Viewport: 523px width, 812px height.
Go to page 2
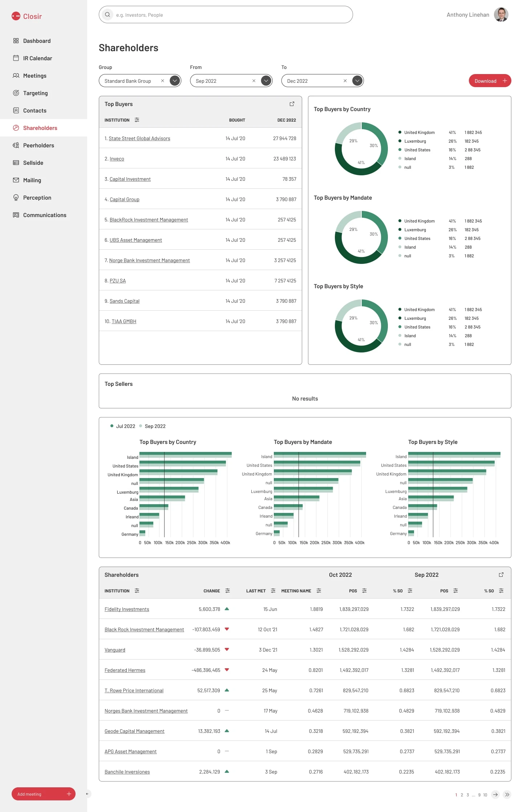tap(462, 795)
